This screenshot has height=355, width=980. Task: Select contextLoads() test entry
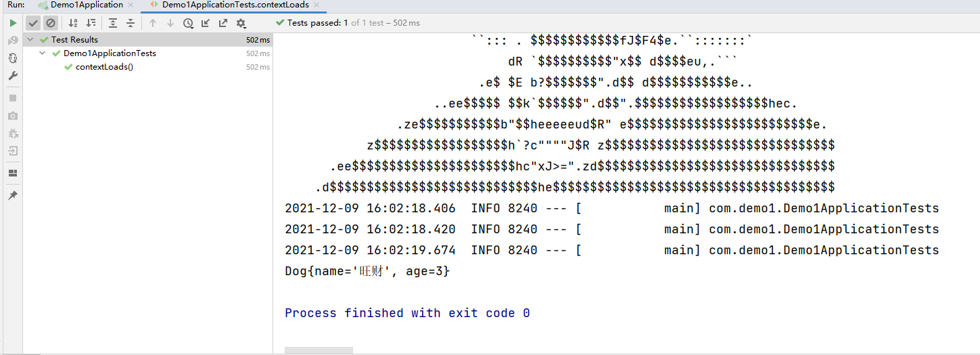tap(104, 67)
